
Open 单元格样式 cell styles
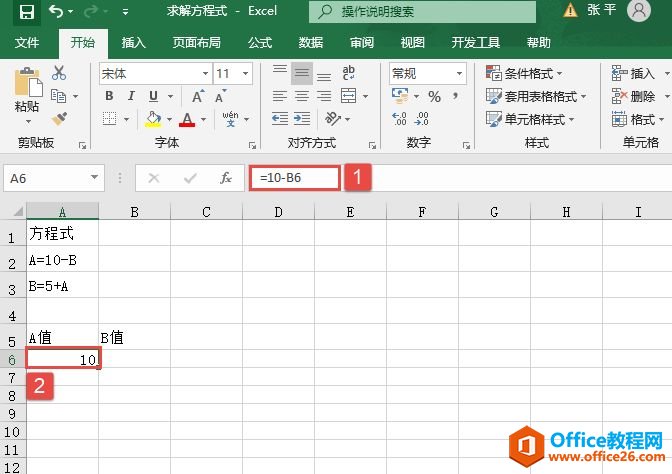tap(530, 119)
